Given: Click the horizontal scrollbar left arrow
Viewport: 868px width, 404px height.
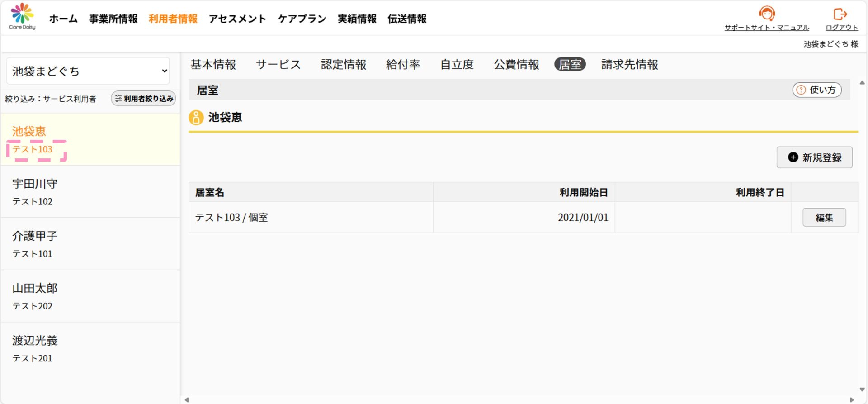Looking at the screenshot, I should point(186,400).
